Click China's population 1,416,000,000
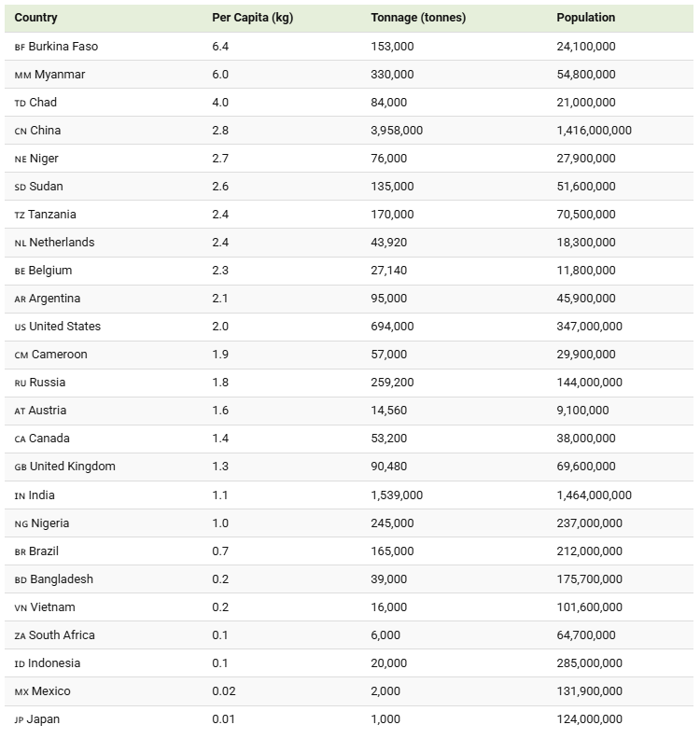Image resolution: width=700 pixels, height=739 pixels. pyautogui.click(x=594, y=131)
